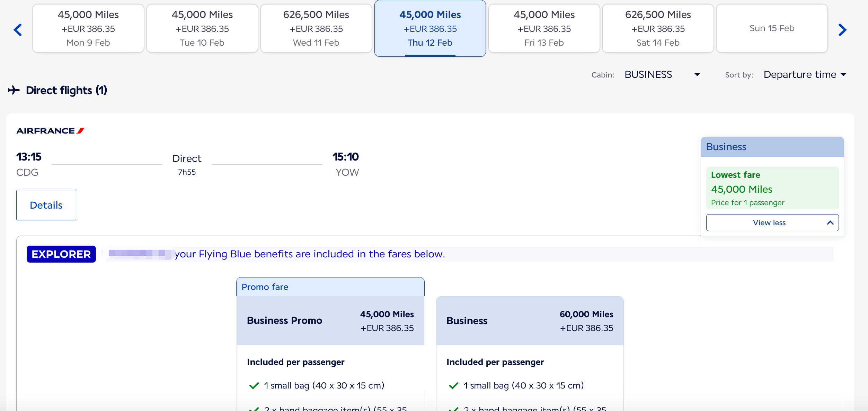Click the EXPLORER tier badge
Viewport: 868px width, 411px height.
tap(61, 254)
